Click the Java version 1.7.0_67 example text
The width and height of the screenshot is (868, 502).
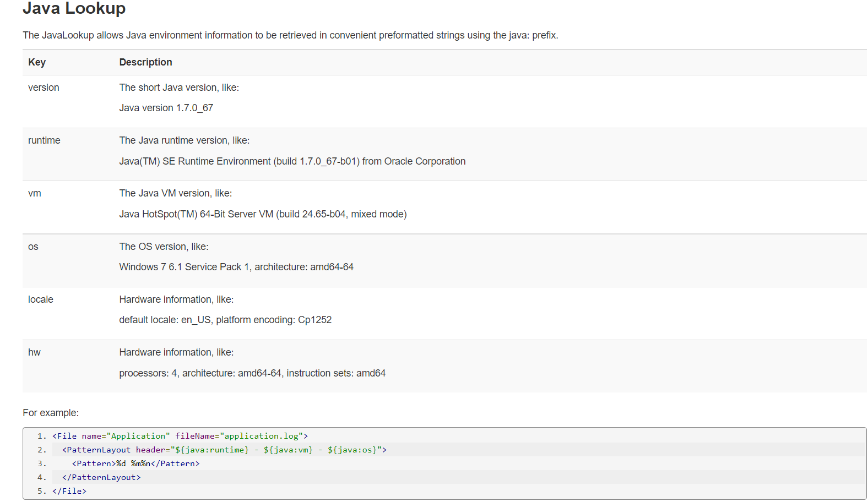166,108
